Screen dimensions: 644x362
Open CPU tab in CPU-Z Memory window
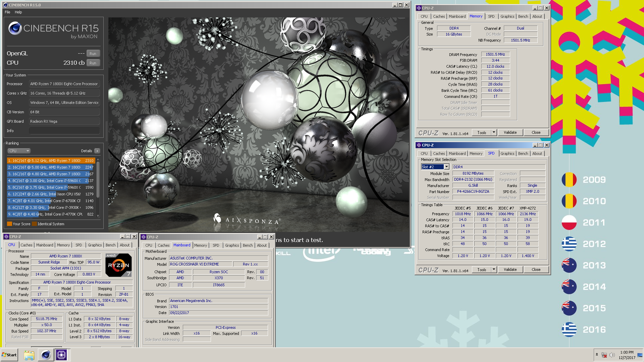[424, 16]
